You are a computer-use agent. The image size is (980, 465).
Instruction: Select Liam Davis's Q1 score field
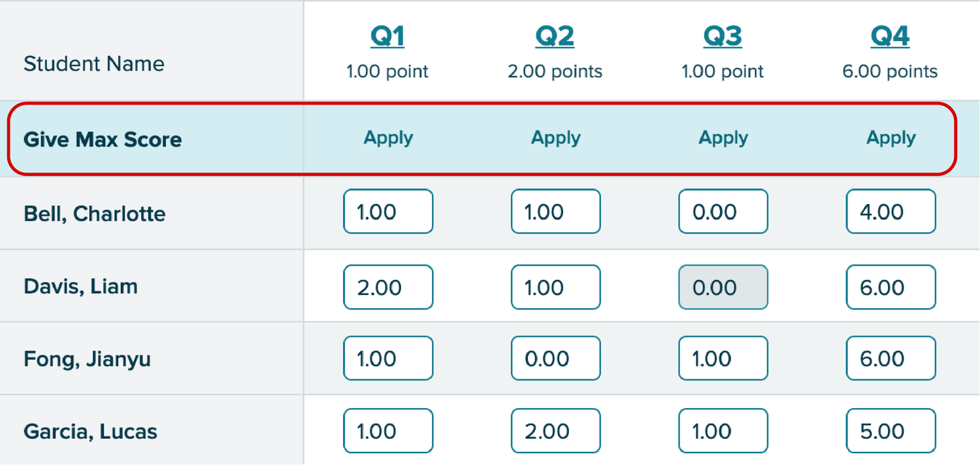[388, 287]
